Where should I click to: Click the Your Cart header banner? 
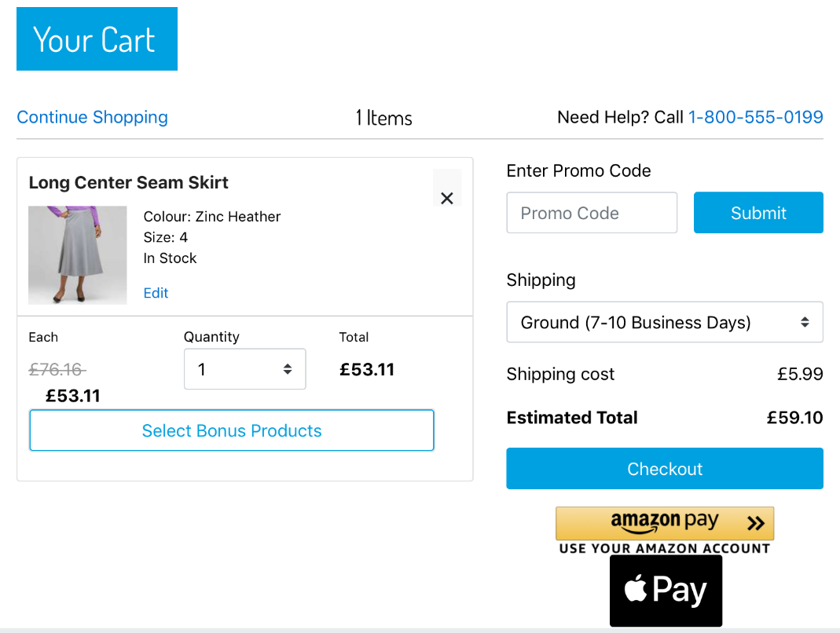pyautogui.click(x=97, y=38)
